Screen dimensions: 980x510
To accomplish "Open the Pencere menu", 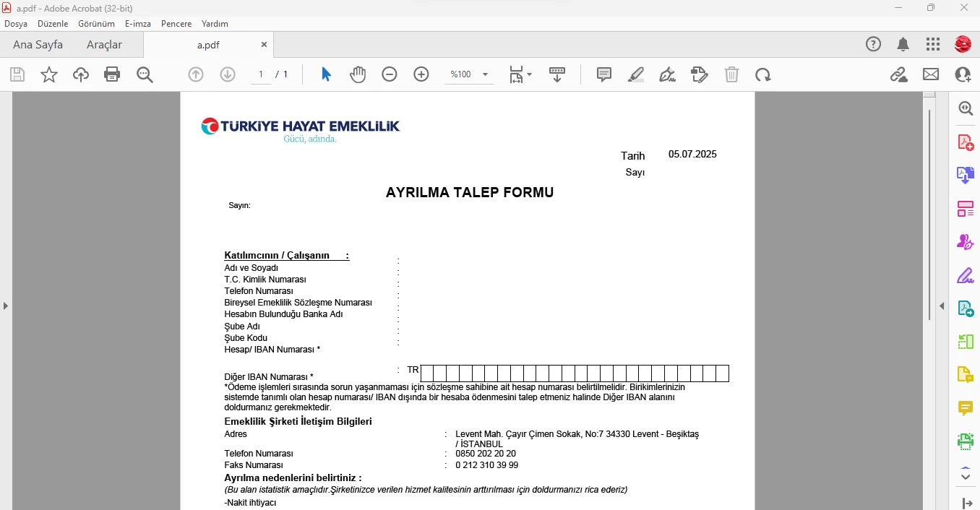I will [x=176, y=24].
